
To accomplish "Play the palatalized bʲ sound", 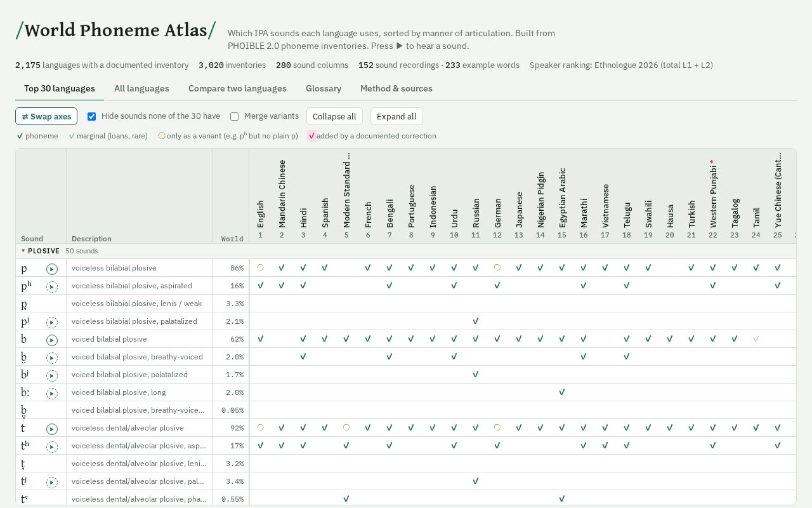I will coord(52,376).
